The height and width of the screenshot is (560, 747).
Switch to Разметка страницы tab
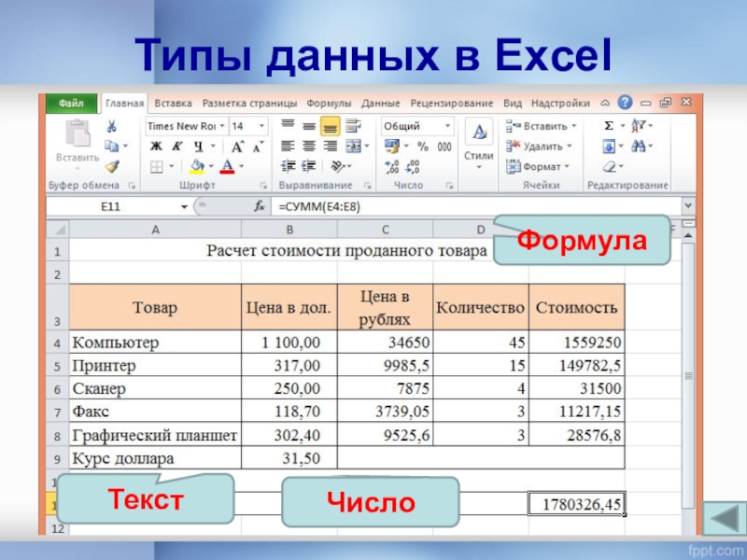coord(249,104)
